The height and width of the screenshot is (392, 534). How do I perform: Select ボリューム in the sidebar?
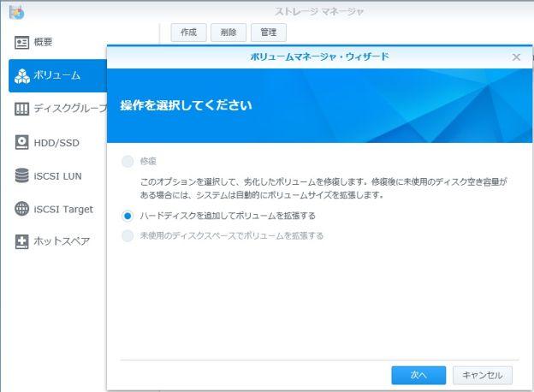click(x=58, y=76)
